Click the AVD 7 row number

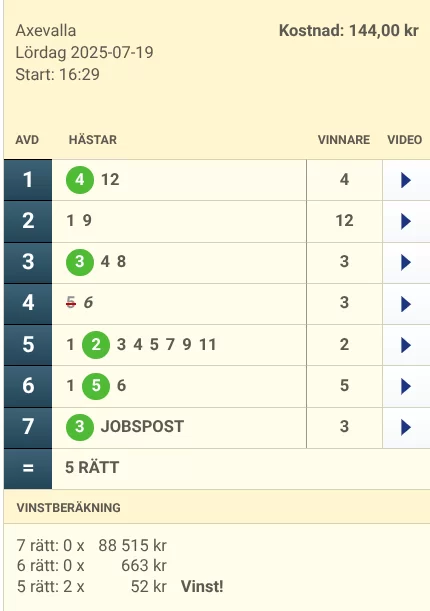coord(28,427)
